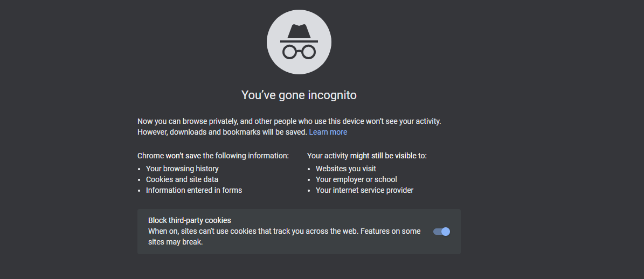Open the Learn more link
Viewport: 644px width, 279px height.
click(x=328, y=132)
